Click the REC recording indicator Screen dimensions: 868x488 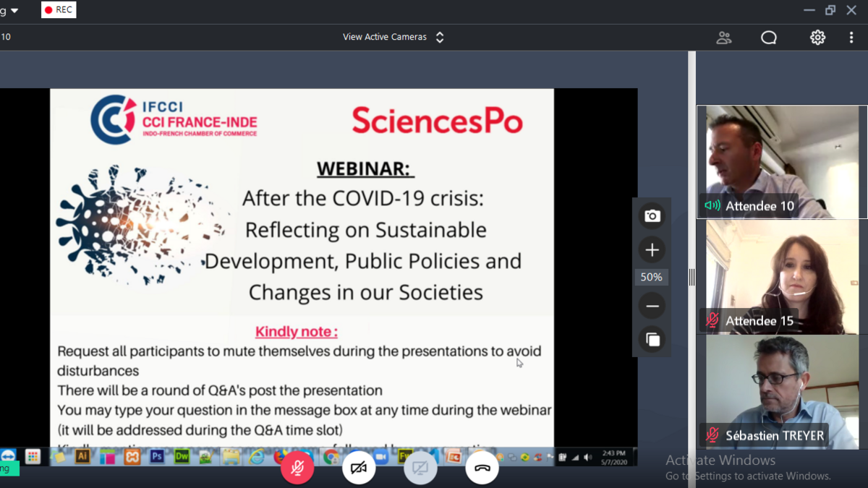tap(59, 10)
